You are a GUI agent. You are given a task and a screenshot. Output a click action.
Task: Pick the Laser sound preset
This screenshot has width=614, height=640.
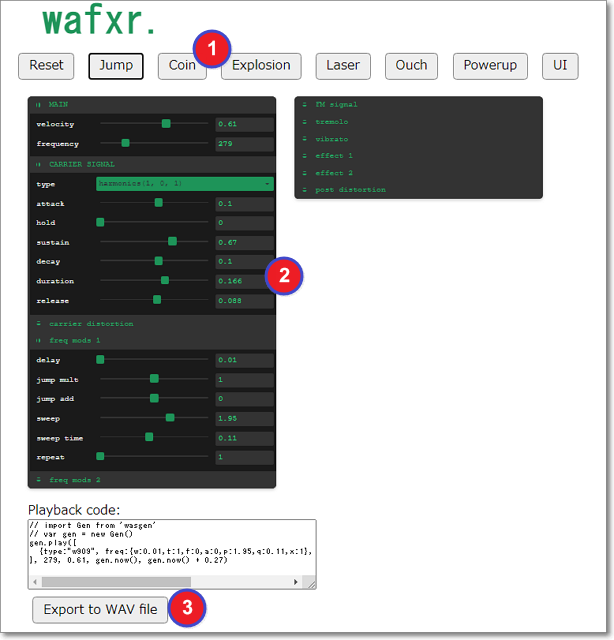(343, 66)
